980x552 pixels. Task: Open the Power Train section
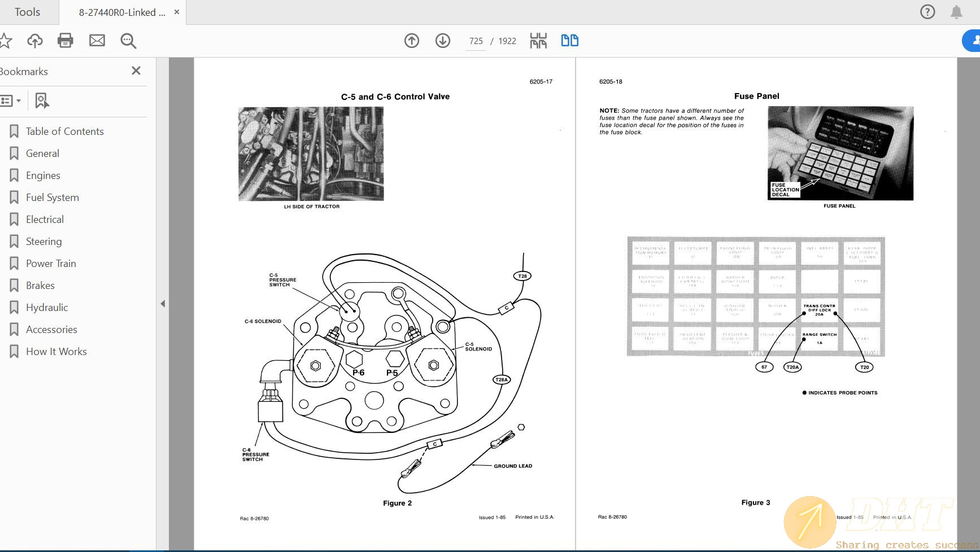coord(51,263)
